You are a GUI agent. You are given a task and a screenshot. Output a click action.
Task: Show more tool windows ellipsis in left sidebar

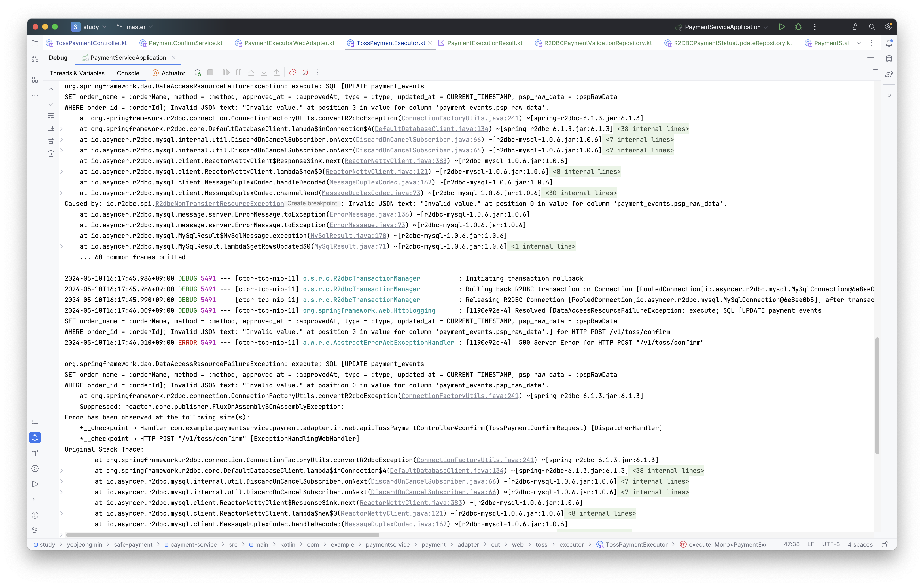35,95
